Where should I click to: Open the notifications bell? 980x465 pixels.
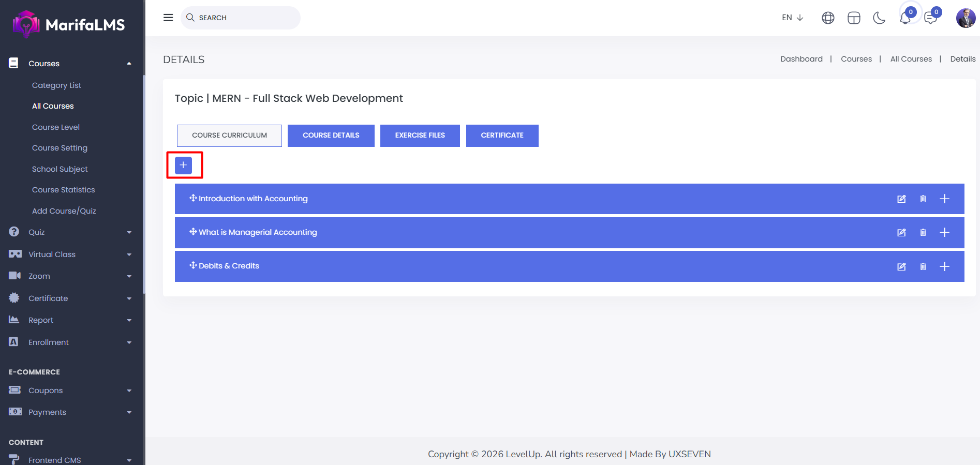pyautogui.click(x=905, y=19)
